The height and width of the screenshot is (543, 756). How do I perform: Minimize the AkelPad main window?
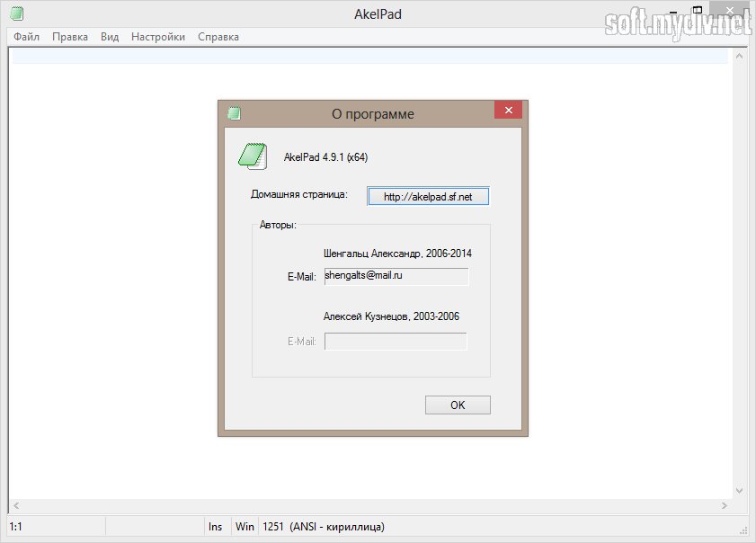pyautogui.click(x=673, y=11)
